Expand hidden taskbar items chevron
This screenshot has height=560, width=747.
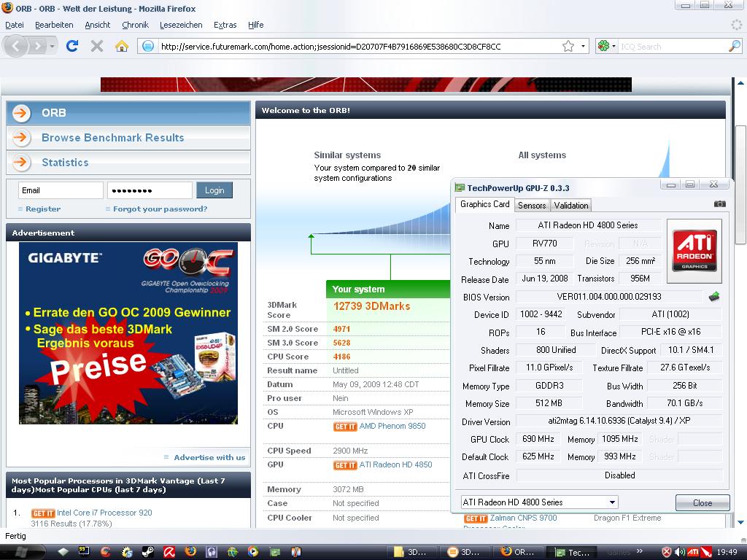pos(639,551)
